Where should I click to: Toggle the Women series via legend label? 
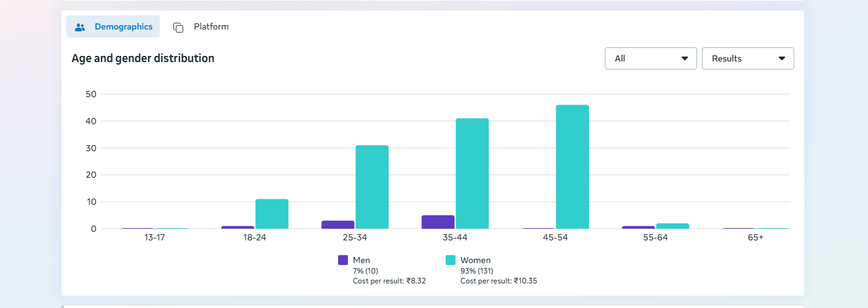(x=475, y=260)
